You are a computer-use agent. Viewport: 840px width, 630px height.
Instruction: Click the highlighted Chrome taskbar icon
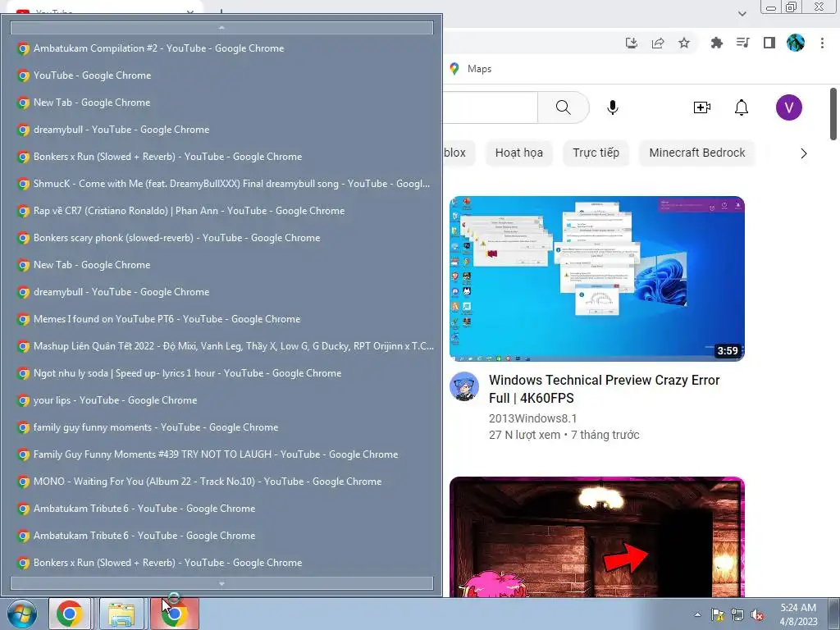[x=174, y=614]
